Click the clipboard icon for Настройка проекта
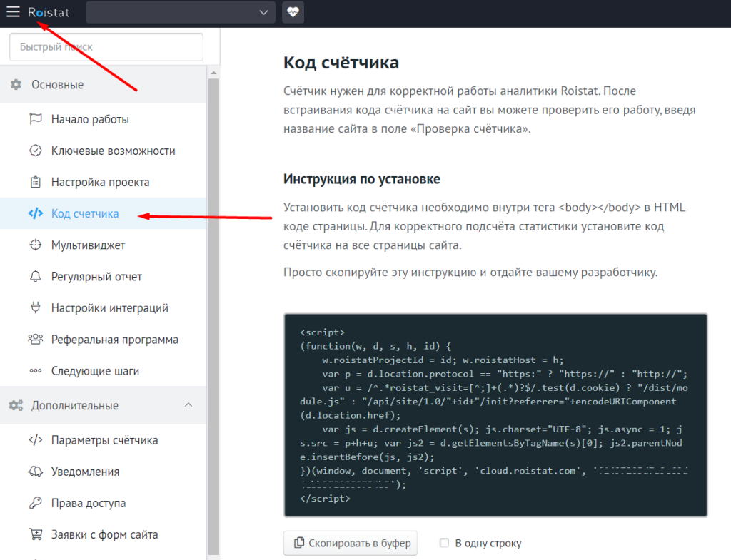 35,182
